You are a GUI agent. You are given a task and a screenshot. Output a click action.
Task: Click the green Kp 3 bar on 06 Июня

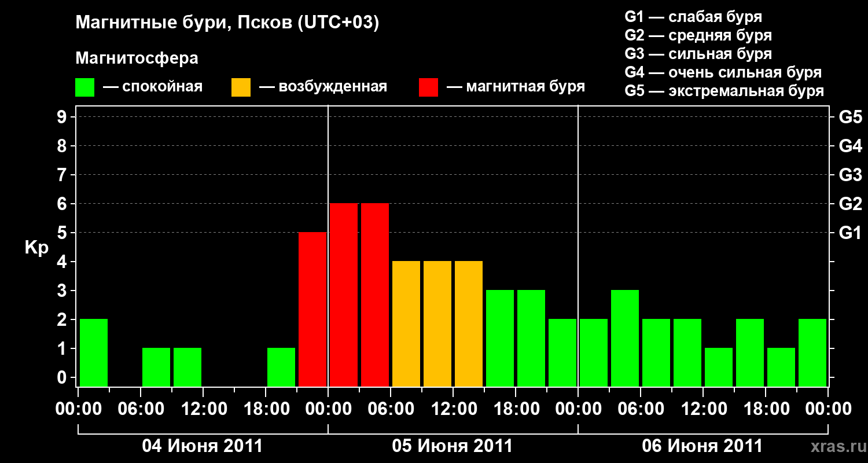pyautogui.click(x=625, y=339)
